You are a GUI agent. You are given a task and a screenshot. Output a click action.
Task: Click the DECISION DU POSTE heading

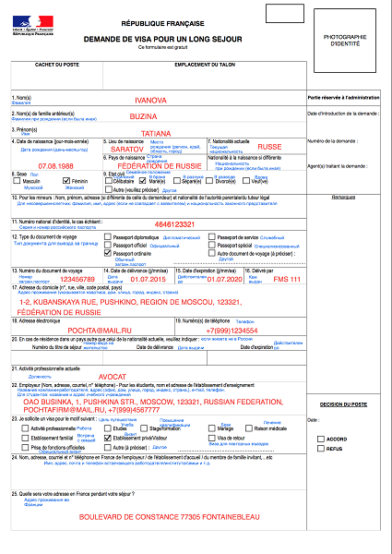343,404
